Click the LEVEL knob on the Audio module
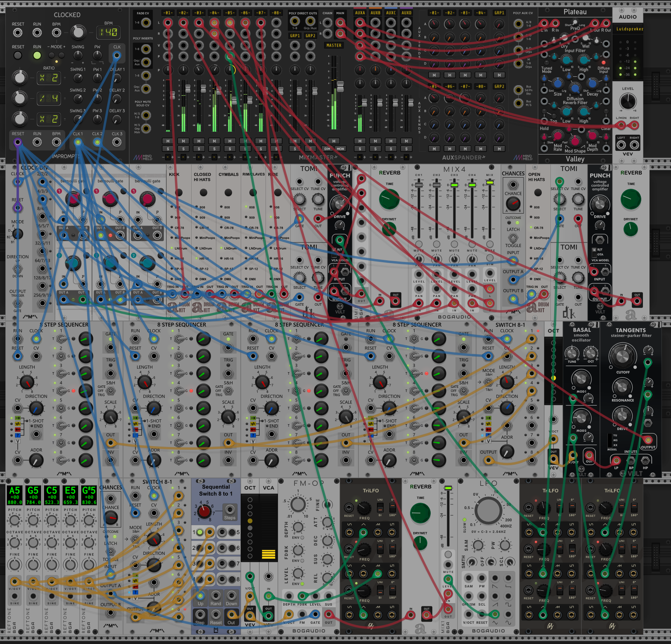The image size is (671, 644). [x=628, y=101]
